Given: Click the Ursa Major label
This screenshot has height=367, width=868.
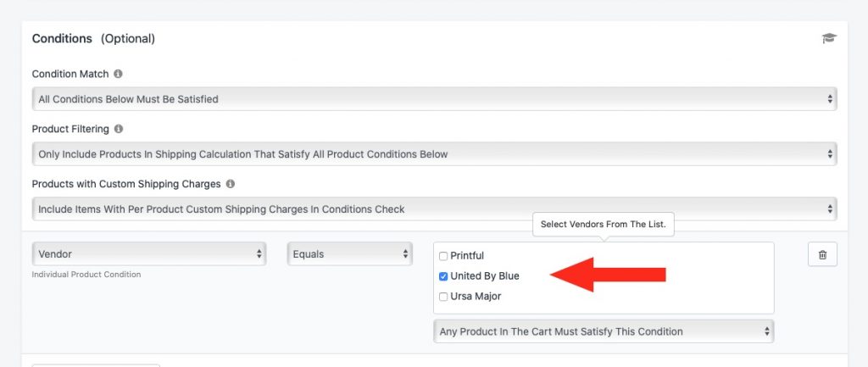Looking at the screenshot, I should coord(476,296).
